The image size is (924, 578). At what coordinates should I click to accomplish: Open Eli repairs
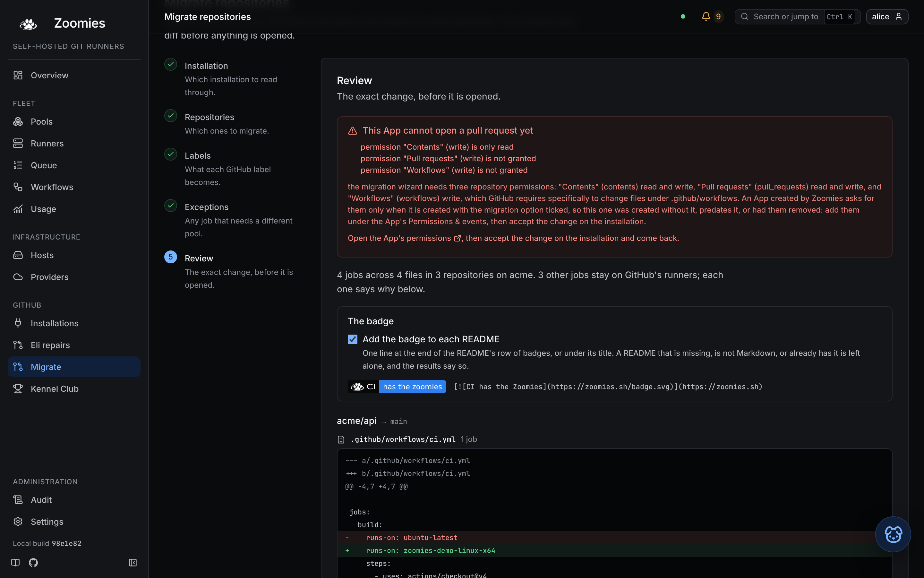(74, 345)
